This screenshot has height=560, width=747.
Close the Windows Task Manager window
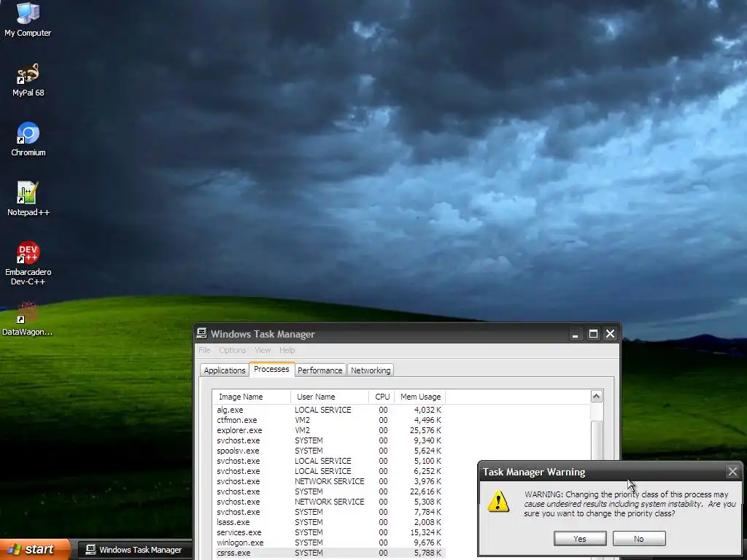coord(611,334)
